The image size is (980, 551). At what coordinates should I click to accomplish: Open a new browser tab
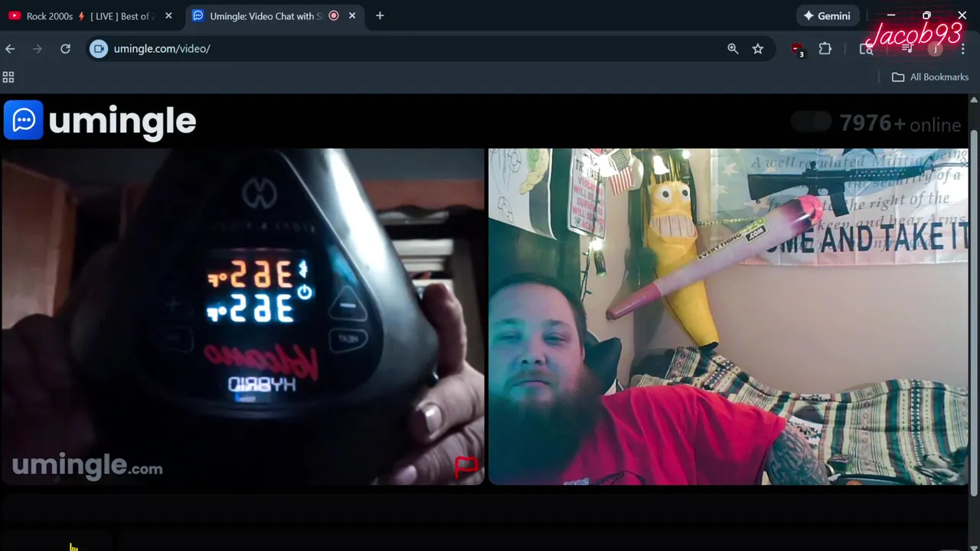tap(380, 15)
